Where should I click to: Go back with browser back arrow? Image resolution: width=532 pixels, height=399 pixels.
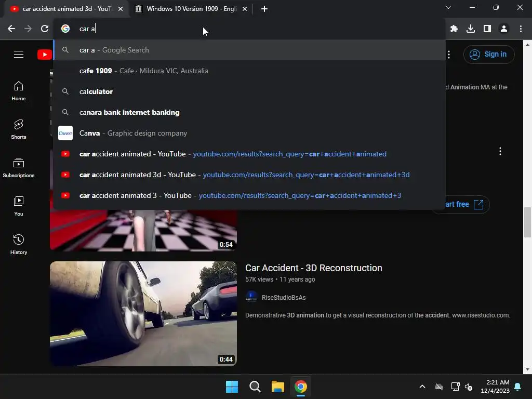tap(11, 29)
